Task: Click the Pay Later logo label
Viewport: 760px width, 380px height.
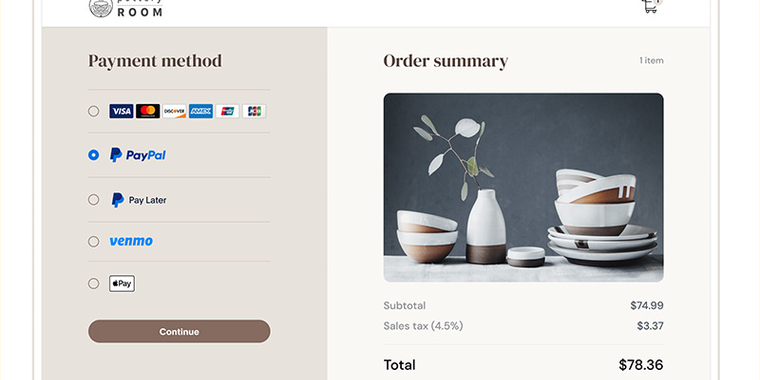Action: (139, 200)
